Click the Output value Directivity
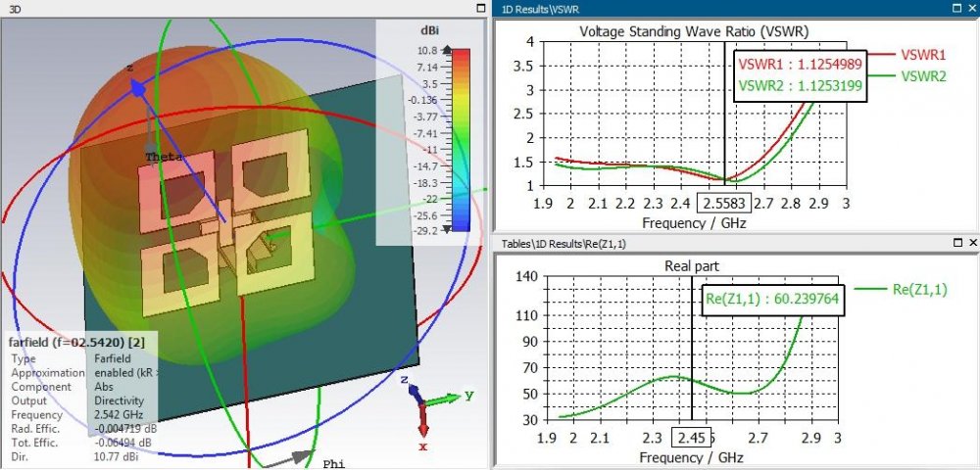 119,400
